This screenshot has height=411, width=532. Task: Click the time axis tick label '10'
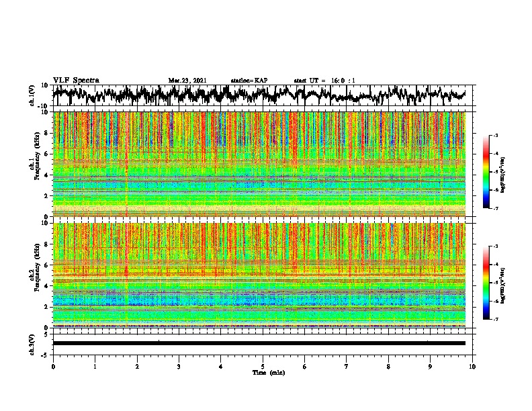(472, 367)
